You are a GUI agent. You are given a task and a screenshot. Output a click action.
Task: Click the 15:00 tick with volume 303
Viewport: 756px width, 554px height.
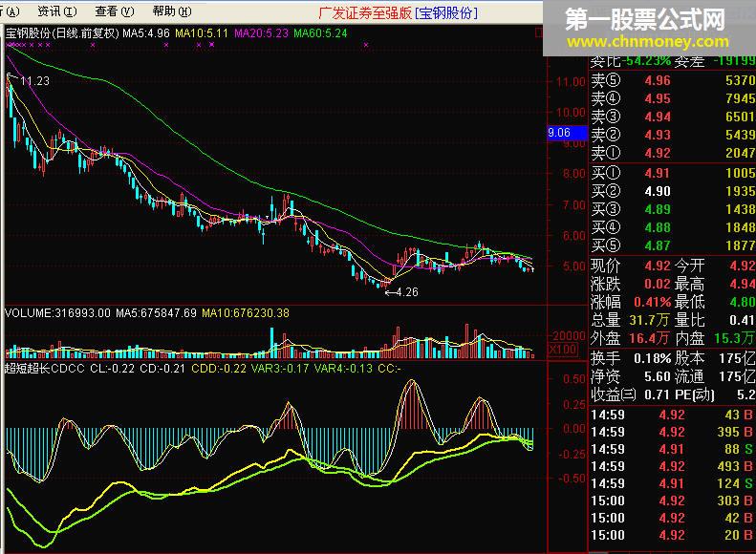(673, 501)
